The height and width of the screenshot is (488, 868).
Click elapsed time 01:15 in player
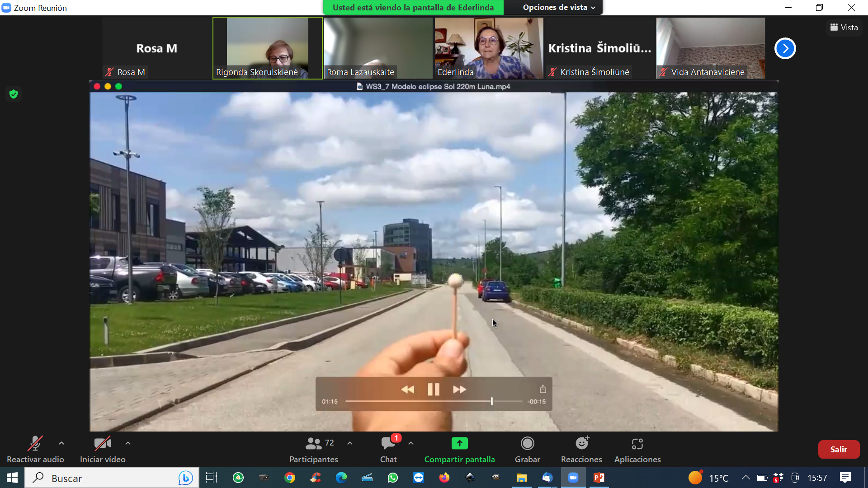(330, 401)
